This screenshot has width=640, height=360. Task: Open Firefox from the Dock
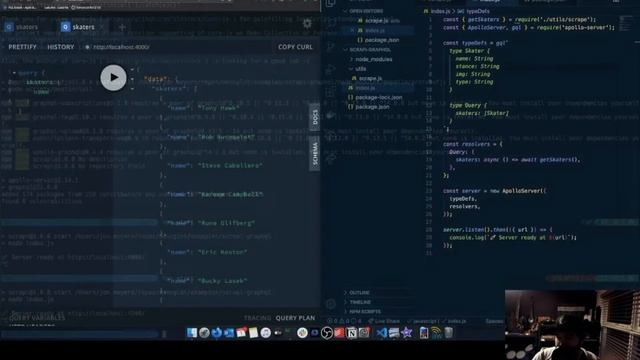(217, 333)
